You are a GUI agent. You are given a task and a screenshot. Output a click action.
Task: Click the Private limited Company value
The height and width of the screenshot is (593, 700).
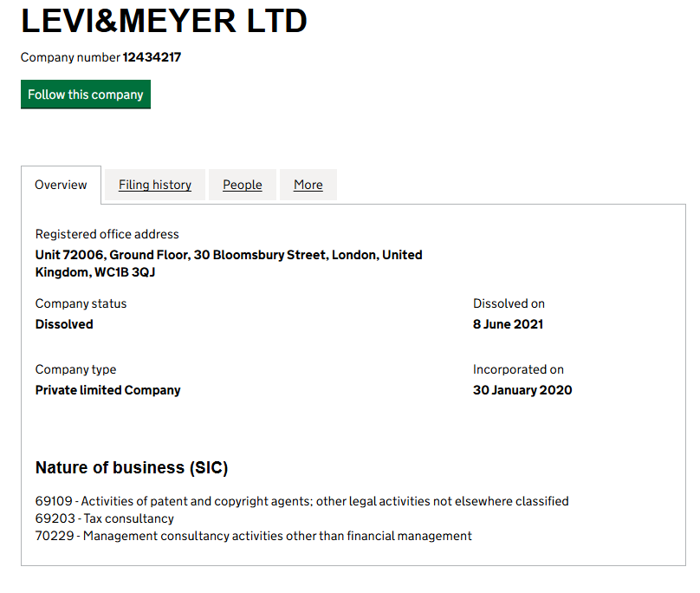coord(108,390)
